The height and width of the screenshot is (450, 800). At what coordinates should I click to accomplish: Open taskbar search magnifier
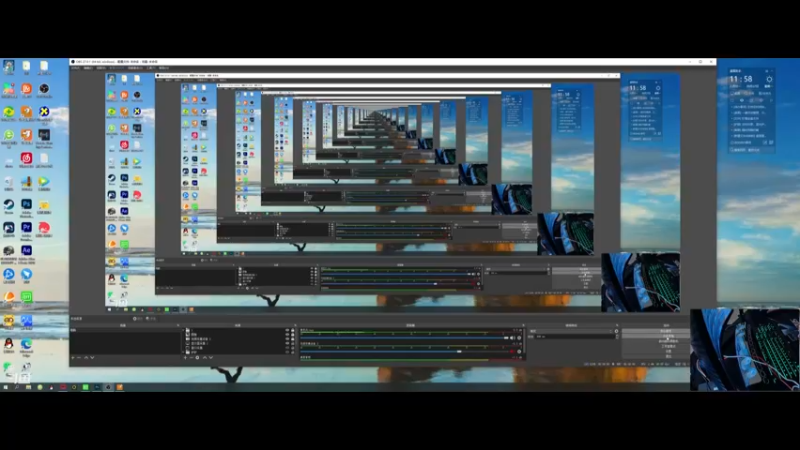coord(17,387)
